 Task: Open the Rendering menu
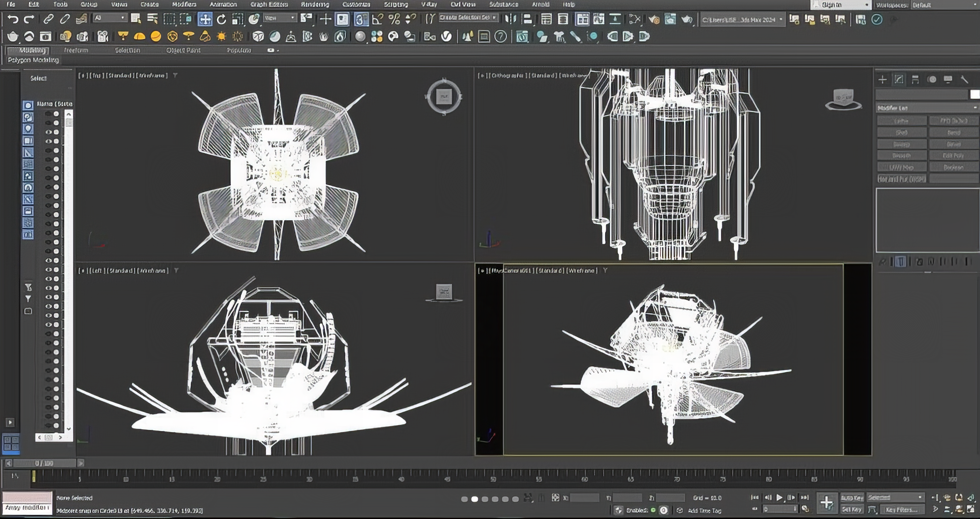[x=315, y=5]
